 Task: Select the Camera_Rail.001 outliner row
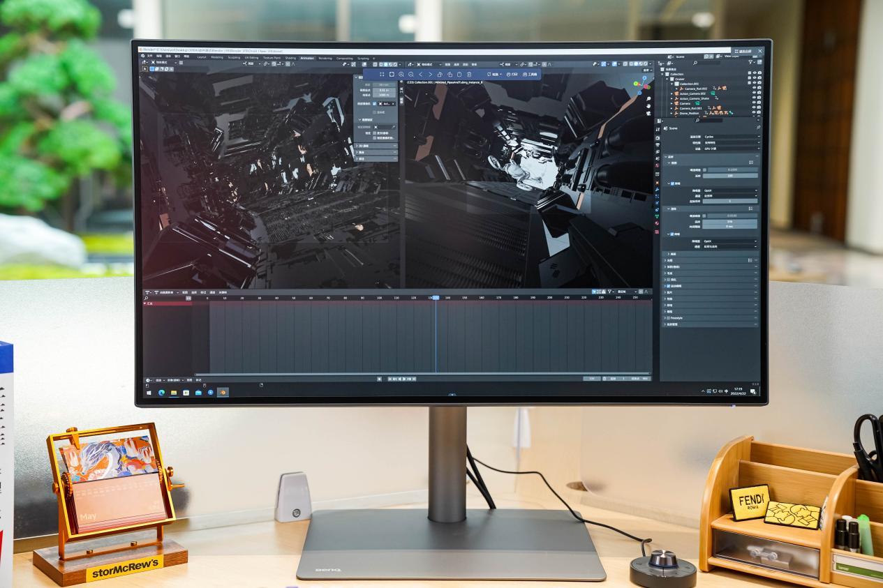tap(710, 108)
